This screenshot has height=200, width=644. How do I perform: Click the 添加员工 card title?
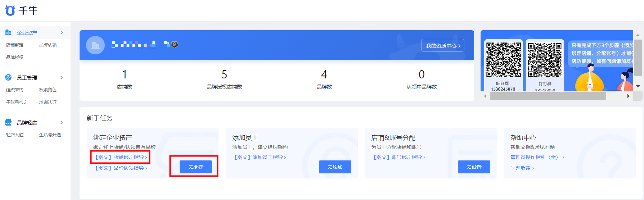245,137
